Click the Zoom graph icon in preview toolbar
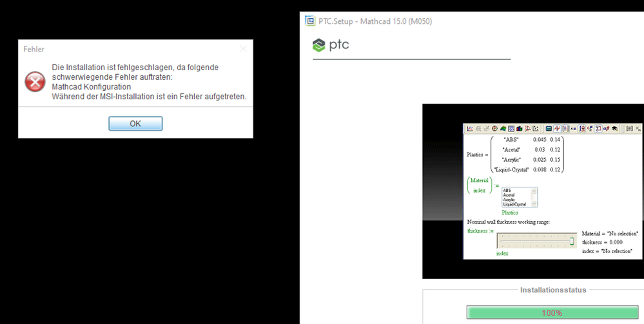This screenshot has height=324, width=644. coord(478,129)
